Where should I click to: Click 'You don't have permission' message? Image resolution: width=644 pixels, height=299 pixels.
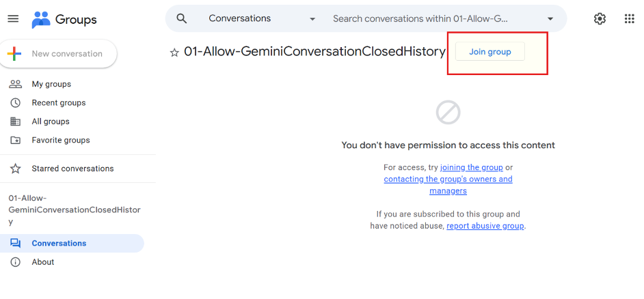pyautogui.click(x=448, y=145)
